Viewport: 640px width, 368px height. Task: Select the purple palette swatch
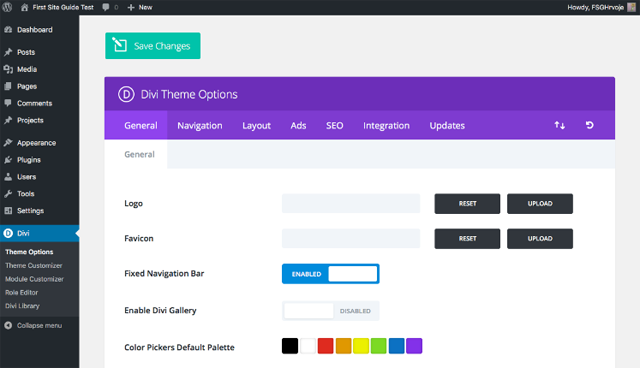[414, 346]
